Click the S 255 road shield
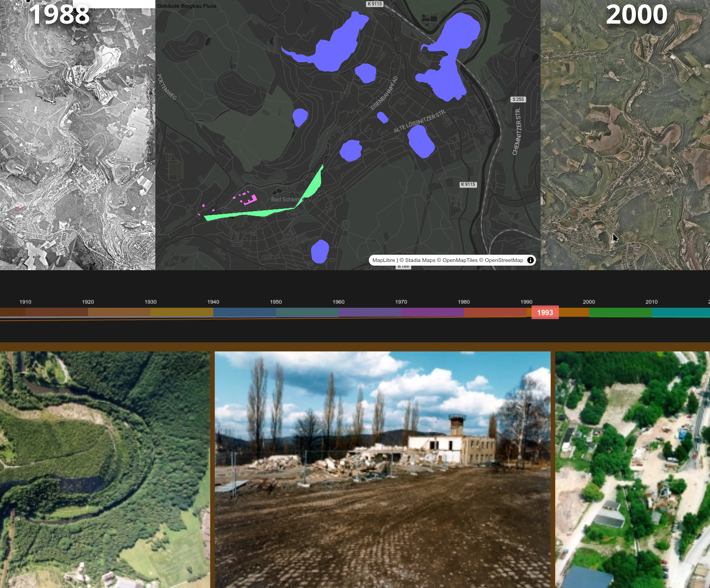 (x=518, y=99)
